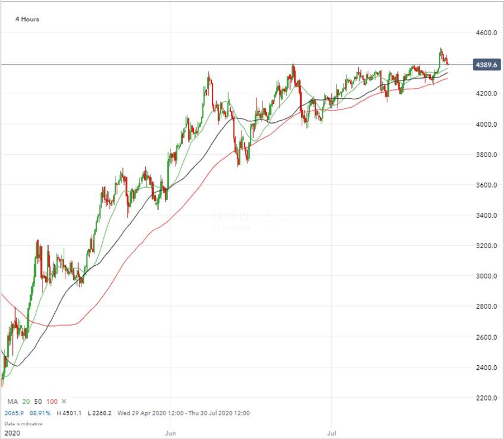Click the 3400.0 price axis label
This screenshot has width=504, height=439.
pyautogui.click(x=486, y=216)
